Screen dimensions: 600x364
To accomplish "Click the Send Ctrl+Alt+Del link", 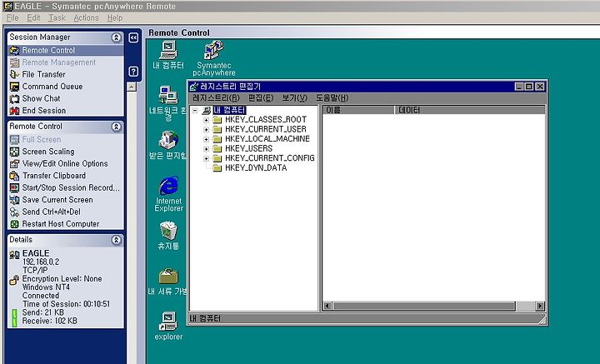I will click(x=52, y=212).
